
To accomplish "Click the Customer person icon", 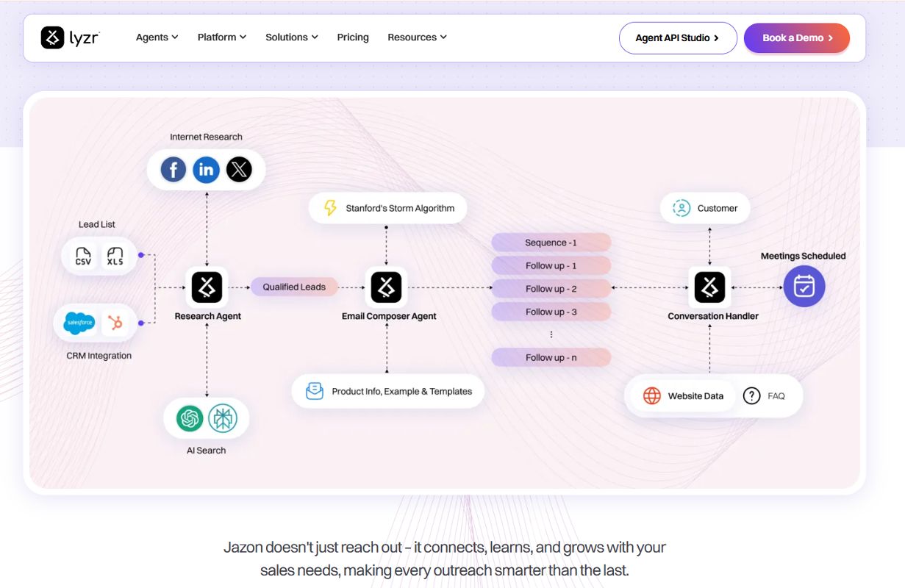I will (x=682, y=208).
